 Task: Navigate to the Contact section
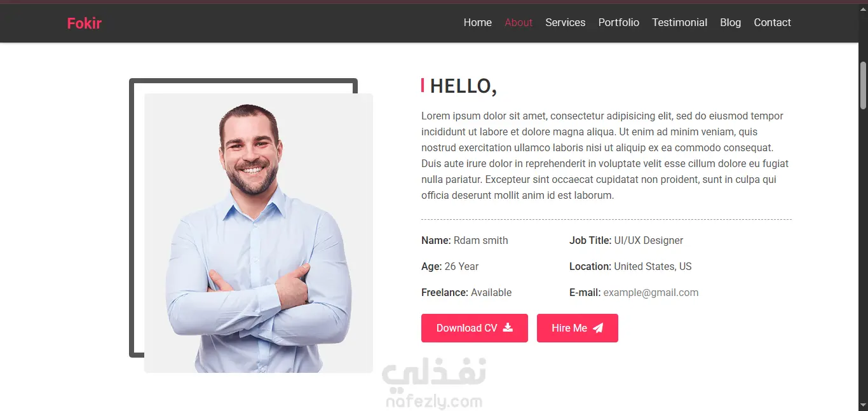pyautogui.click(x=773, y=22)
